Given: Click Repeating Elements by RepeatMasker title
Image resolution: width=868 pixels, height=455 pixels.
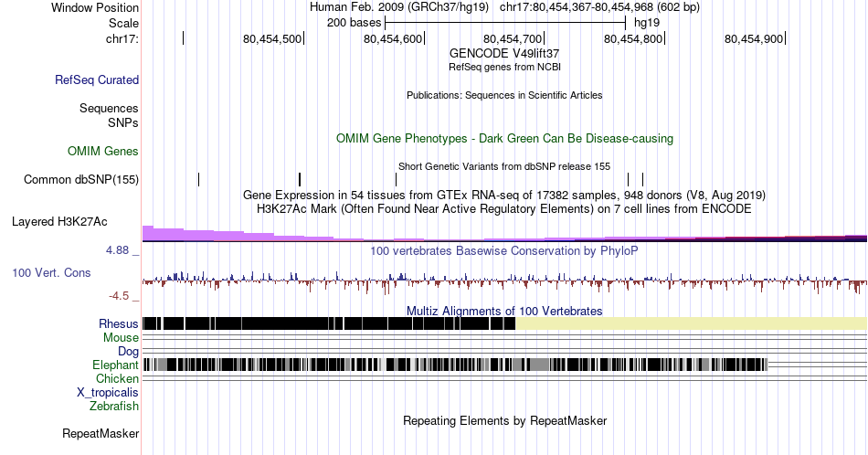Looking at the screenshot, I should click(x=505, y=420).
